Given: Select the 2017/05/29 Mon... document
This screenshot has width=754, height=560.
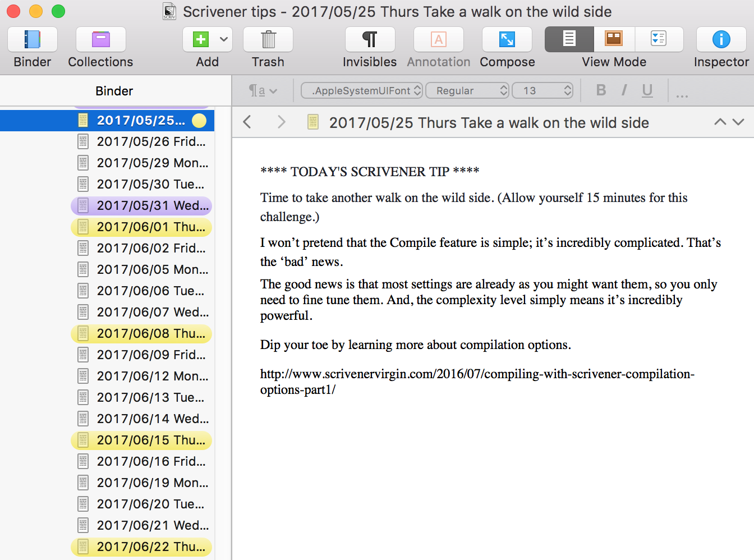Looking at the screenshot, I should pyautogui.click(x=141, y=163).
